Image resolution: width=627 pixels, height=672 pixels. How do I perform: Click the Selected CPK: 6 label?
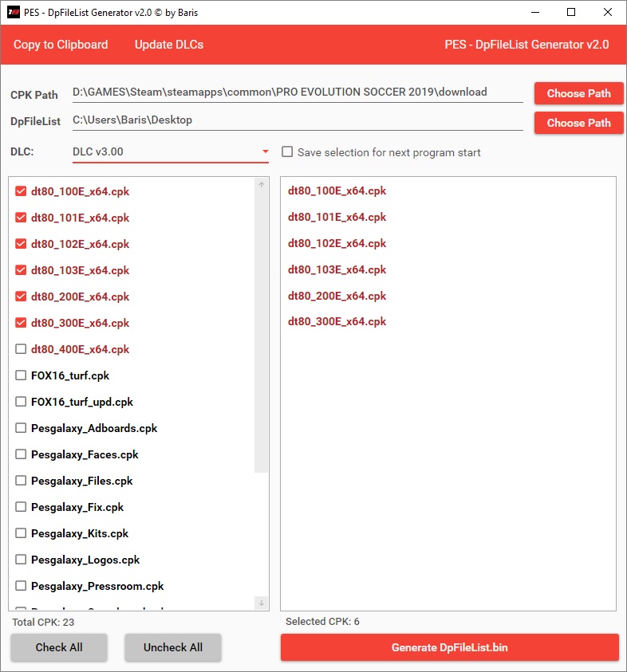(x=322, y=622)
